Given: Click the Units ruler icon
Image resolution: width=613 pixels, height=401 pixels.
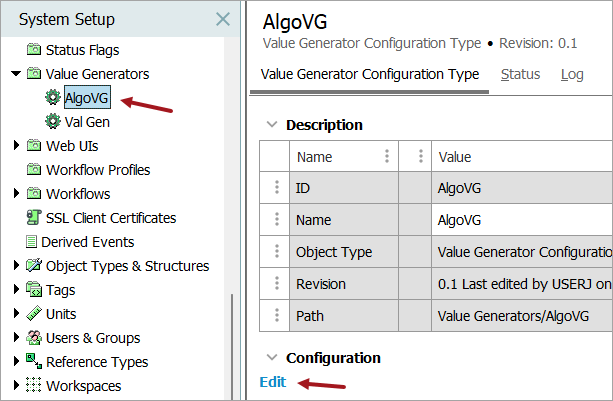Looking at the screenshot, I should click(x=34, y=314).
